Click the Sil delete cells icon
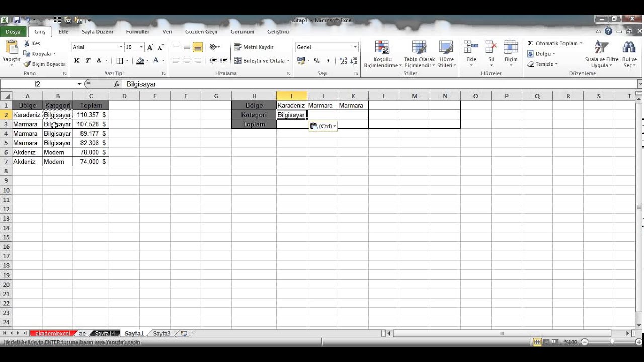Viewport: 644px width, 362px height. (x=491, y=48)
